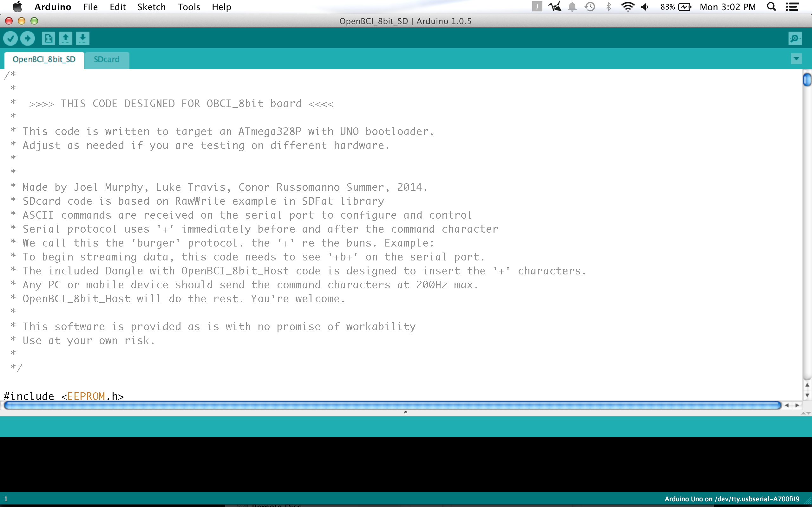Open Spotlight search in menu bar
Screen dimensions: 812x507
click(771, 7)
